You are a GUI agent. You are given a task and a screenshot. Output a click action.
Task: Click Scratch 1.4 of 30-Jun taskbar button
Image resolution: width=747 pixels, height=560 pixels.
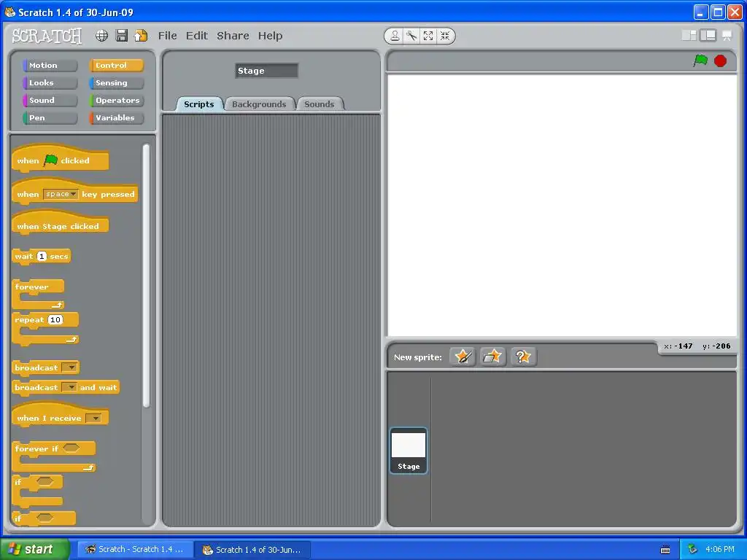[252, 550]
